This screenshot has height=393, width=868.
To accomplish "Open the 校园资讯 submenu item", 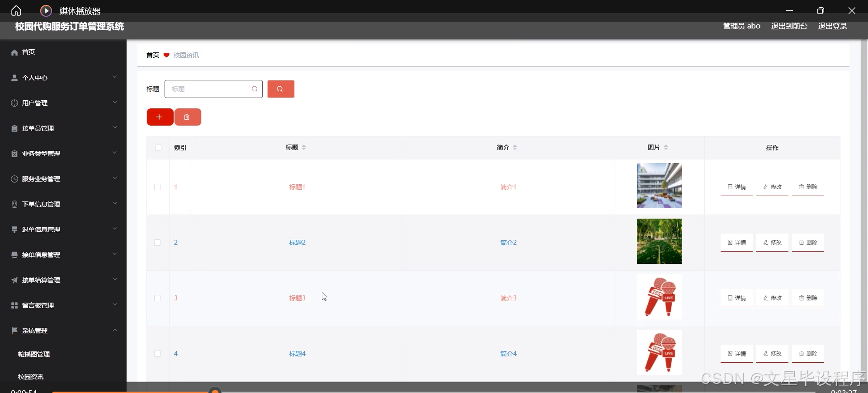I will [x=31, y=377].
